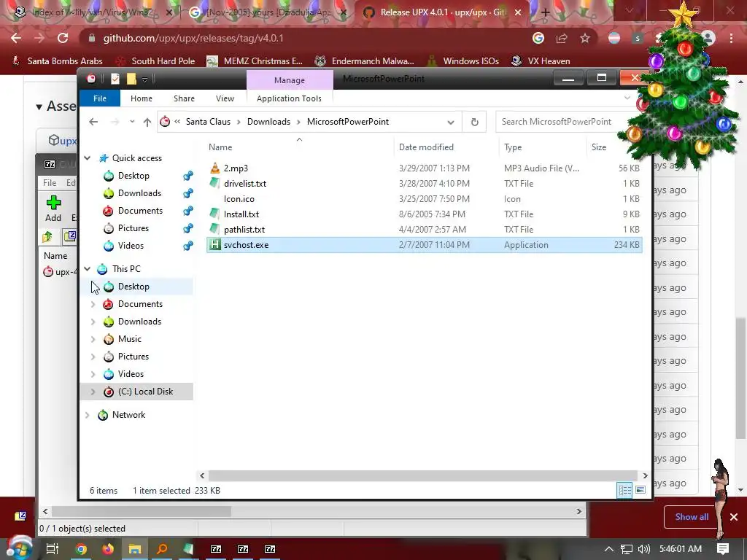Expand the (C:) Local Disk node
Viewport: 747px width, 560px height.
[x=93, y=392]
